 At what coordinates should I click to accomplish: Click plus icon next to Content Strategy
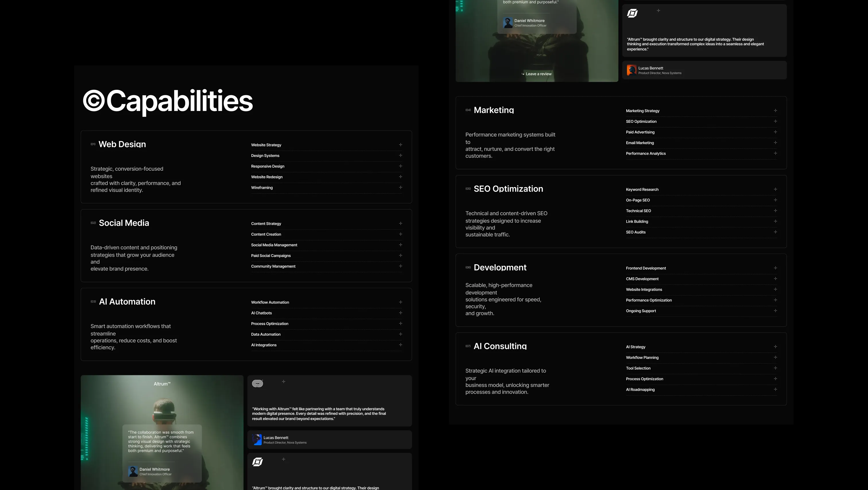tap(400, 223)
